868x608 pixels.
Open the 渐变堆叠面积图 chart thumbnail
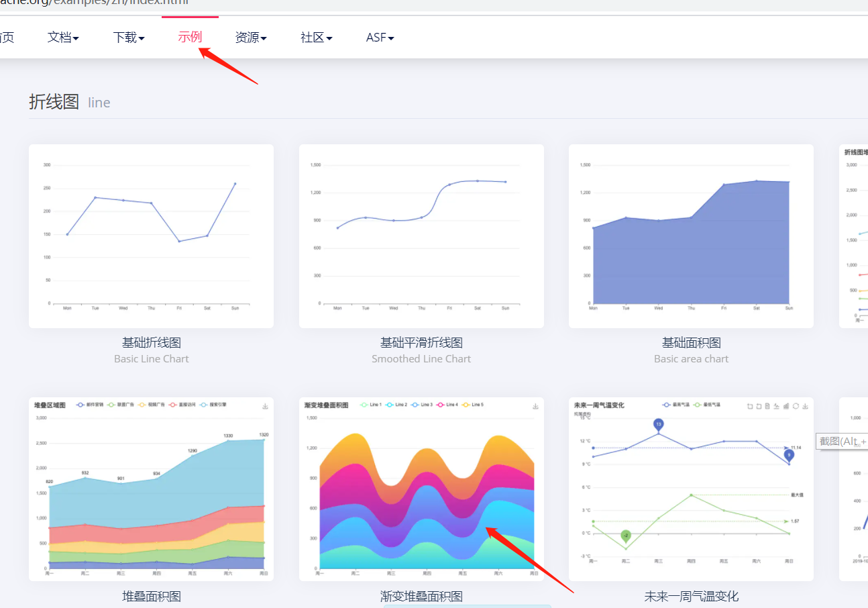421,489
